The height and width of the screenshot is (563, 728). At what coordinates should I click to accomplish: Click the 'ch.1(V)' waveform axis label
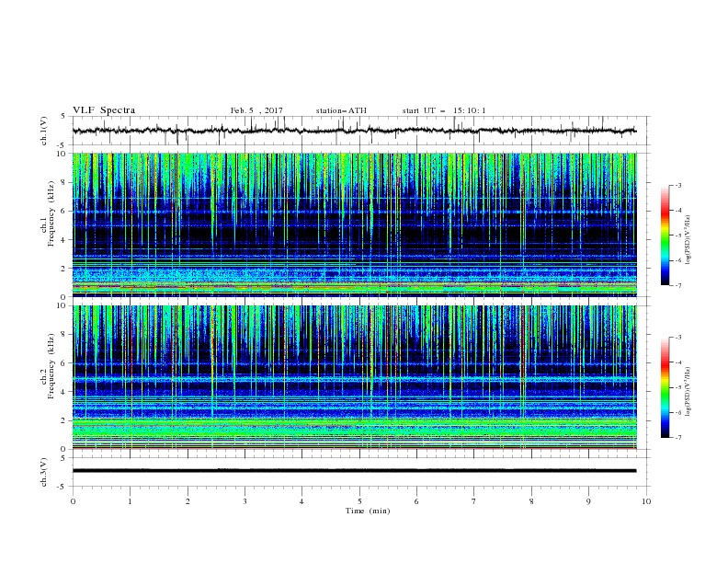pos(44,131)
